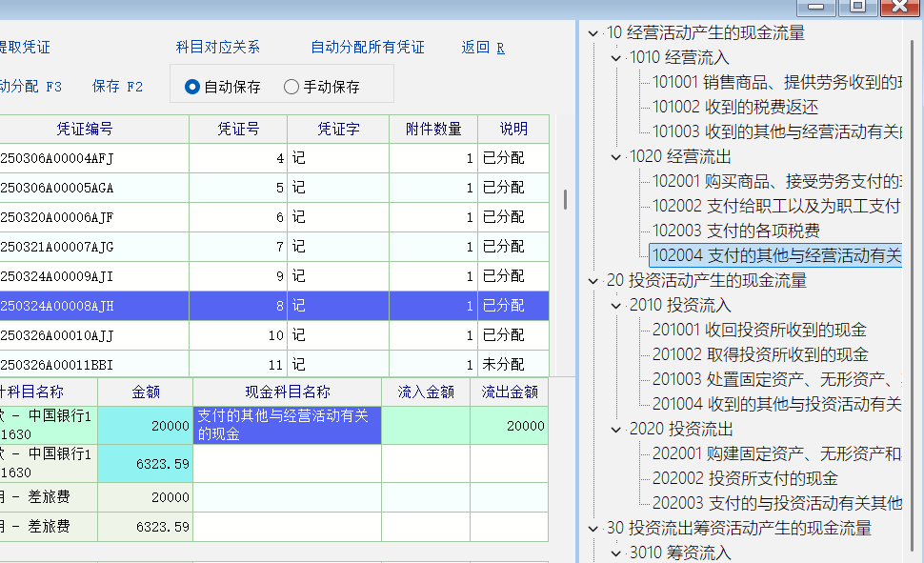Click the 流入金额 column header
Screen dimensions: 924x563
pyautogui.click(x=426, y=392)
